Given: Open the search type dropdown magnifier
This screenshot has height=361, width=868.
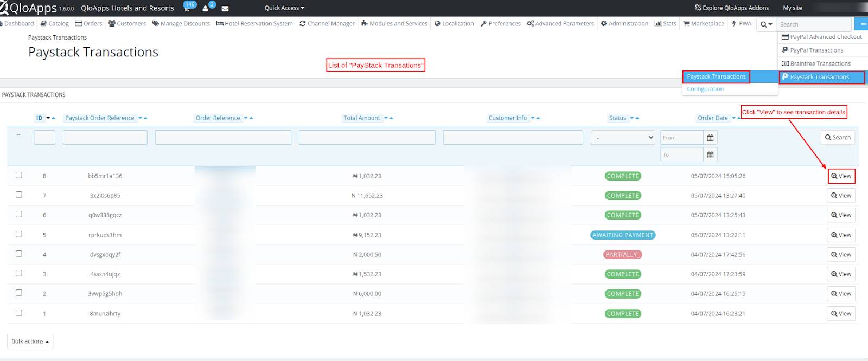Looking at the screenshot, I should [x=766, y=24].
